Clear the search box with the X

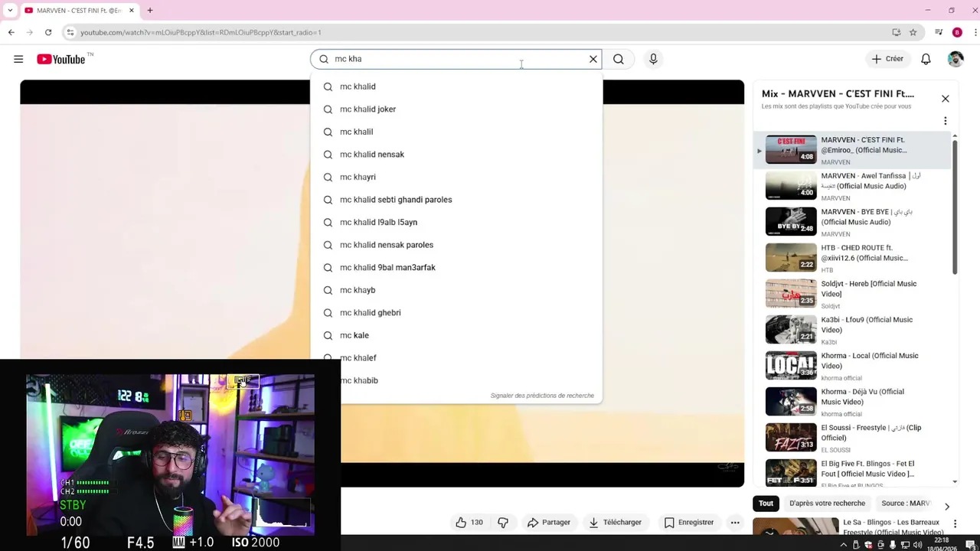pyautogui.click(x=593, y=59)
